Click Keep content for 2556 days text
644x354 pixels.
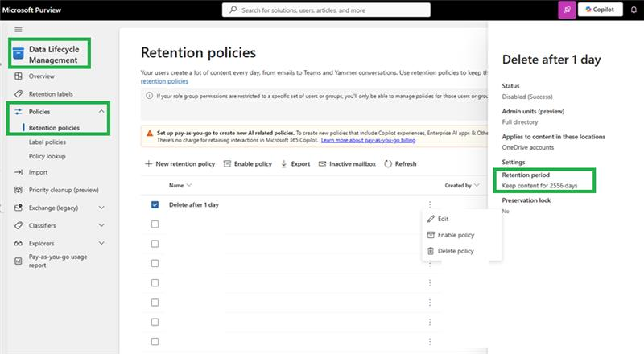pos(539,186)
